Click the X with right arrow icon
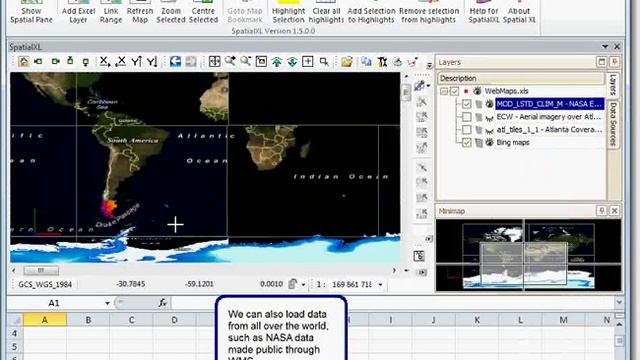The height and width of the screenshot is (360, 640). (x=104, y=62)
